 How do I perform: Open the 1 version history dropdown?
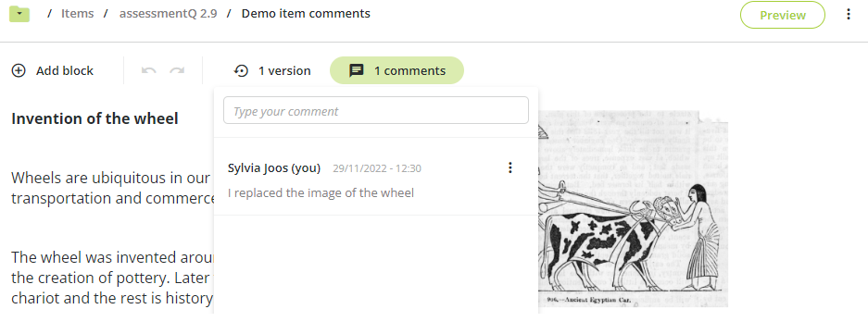272,71
